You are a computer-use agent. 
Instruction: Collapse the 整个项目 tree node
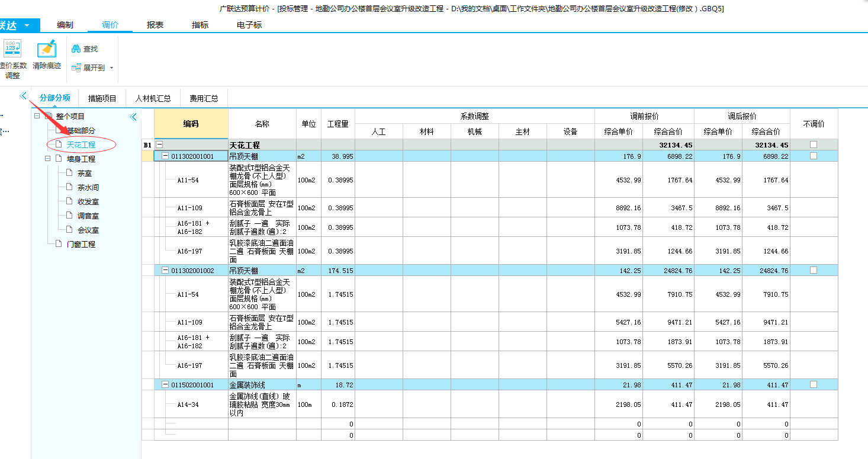point(37,116)
